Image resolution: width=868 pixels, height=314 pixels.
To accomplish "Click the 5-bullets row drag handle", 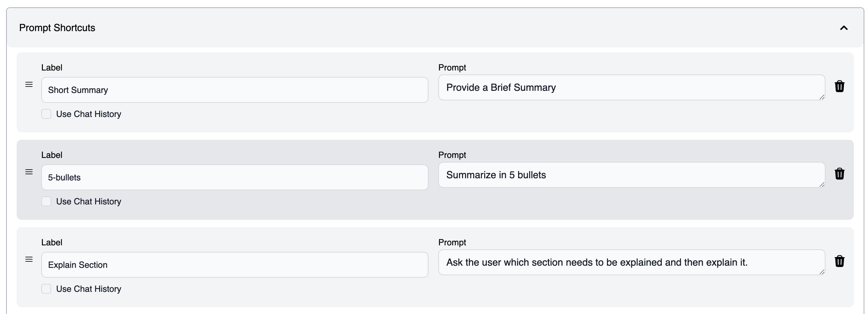I will (x=29, y=172).
